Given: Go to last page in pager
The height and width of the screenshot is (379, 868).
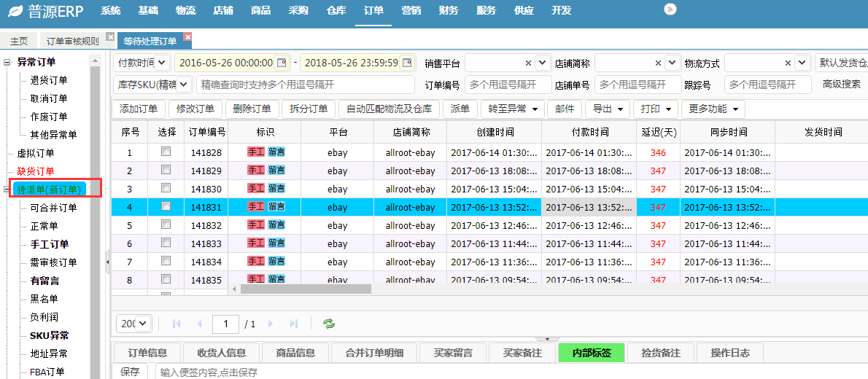Looking at the screenshot, I should pos(294,324).
